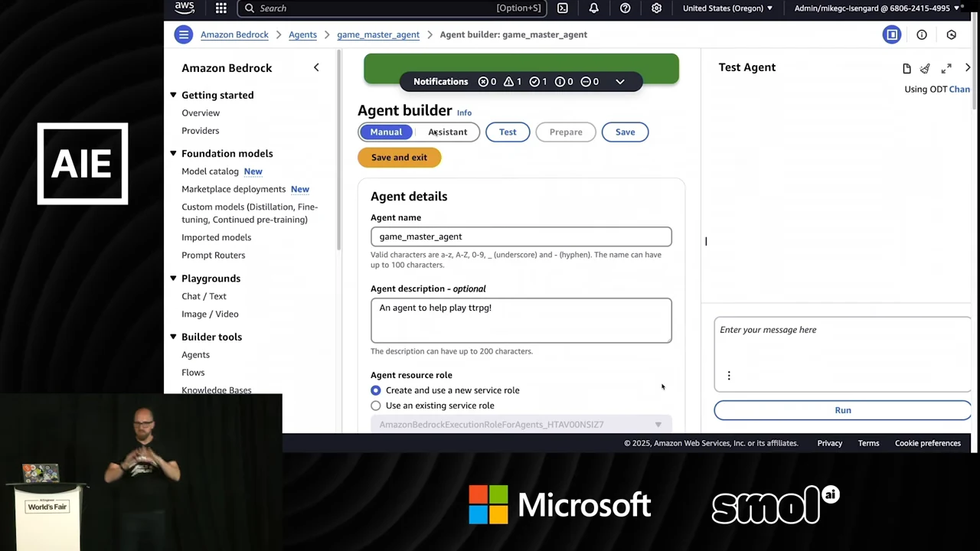This screenshot has width=980, height=551.
Task: Open the AWS services grid menu
Action: tap(220, 8)
